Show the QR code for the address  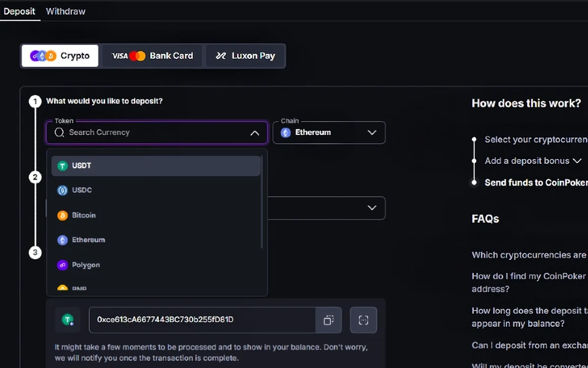coord(364,320)
